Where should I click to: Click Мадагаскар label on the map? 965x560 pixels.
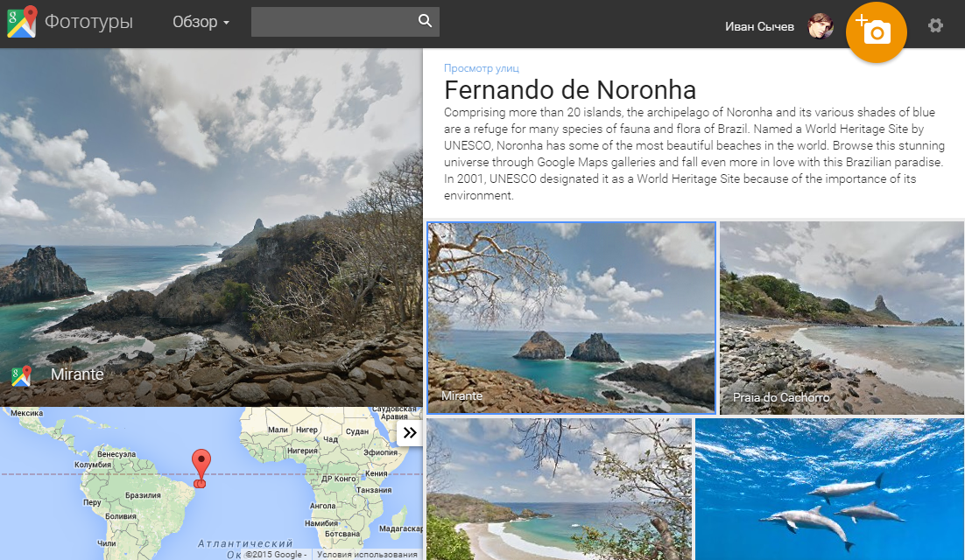pyautogui.click(x=401, y=528)
